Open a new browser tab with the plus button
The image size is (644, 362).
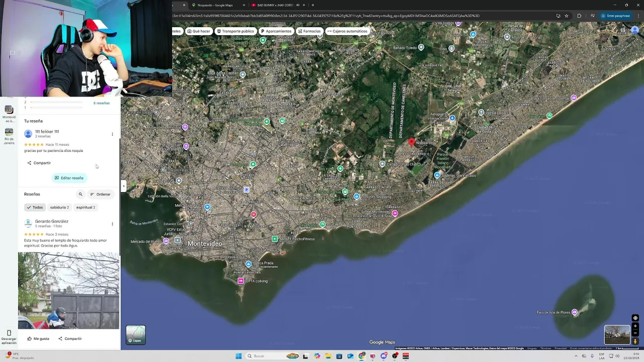(313, 5)
